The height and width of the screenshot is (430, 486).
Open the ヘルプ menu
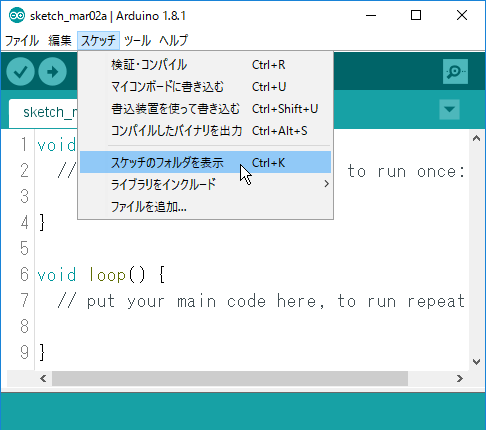pos(173,41)
